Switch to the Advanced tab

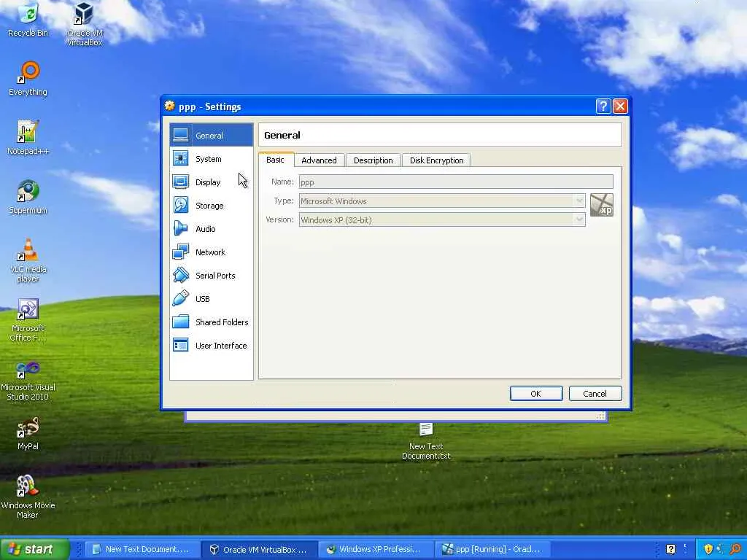click(x=320, y=160)
